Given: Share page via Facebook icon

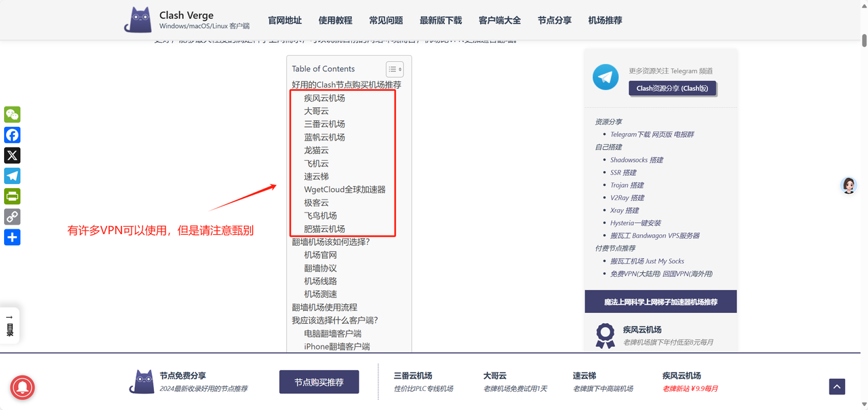Looking at the screenshot, I should tap(12, 135).
